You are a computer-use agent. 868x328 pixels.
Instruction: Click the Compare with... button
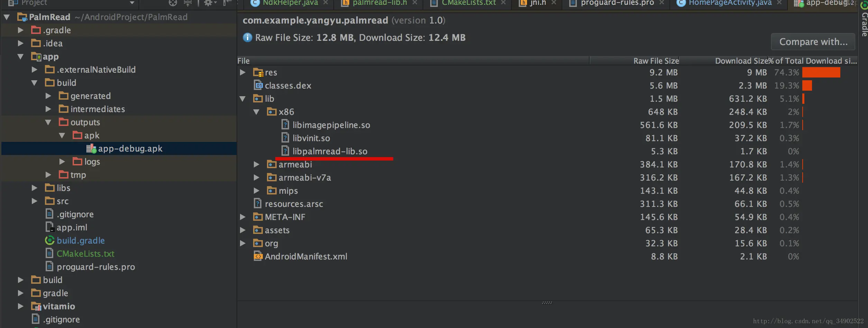813,42
